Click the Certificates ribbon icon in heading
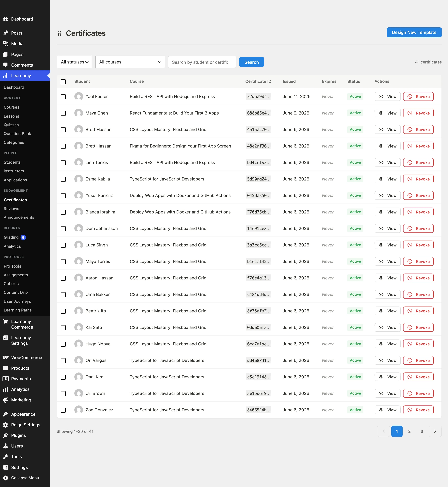 (59, 33)
